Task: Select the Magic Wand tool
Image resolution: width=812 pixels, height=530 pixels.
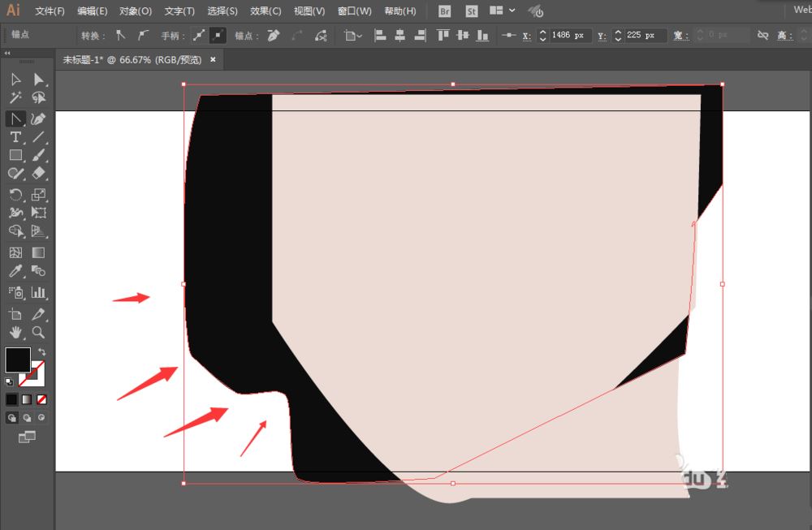Action: pyautogui.click(x=15, y=97)
